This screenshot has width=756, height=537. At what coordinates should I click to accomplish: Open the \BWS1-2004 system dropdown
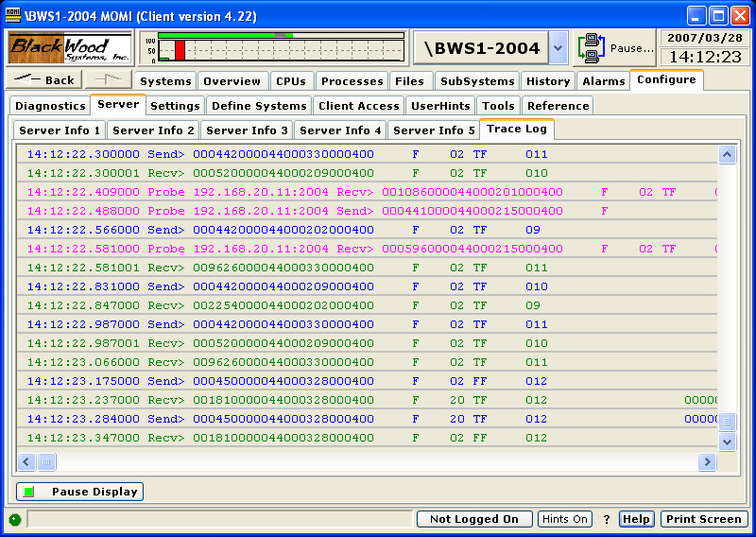tap(558, 47)
